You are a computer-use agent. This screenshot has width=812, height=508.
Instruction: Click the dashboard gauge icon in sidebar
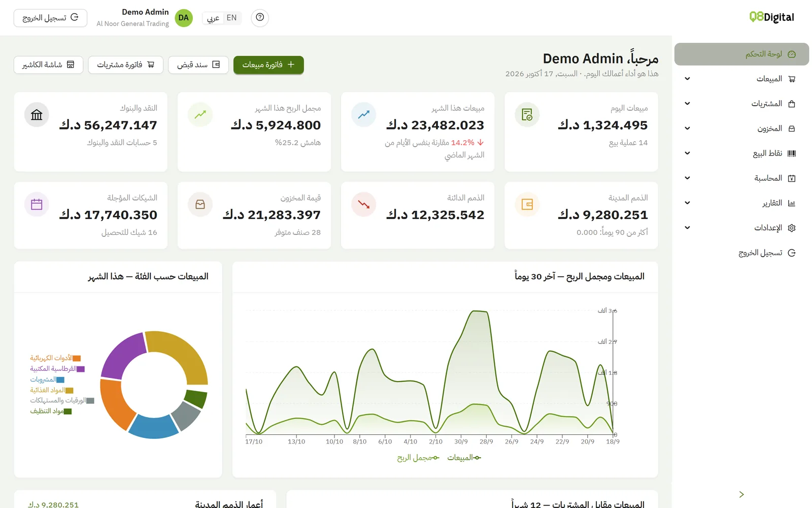pos(792,54)
